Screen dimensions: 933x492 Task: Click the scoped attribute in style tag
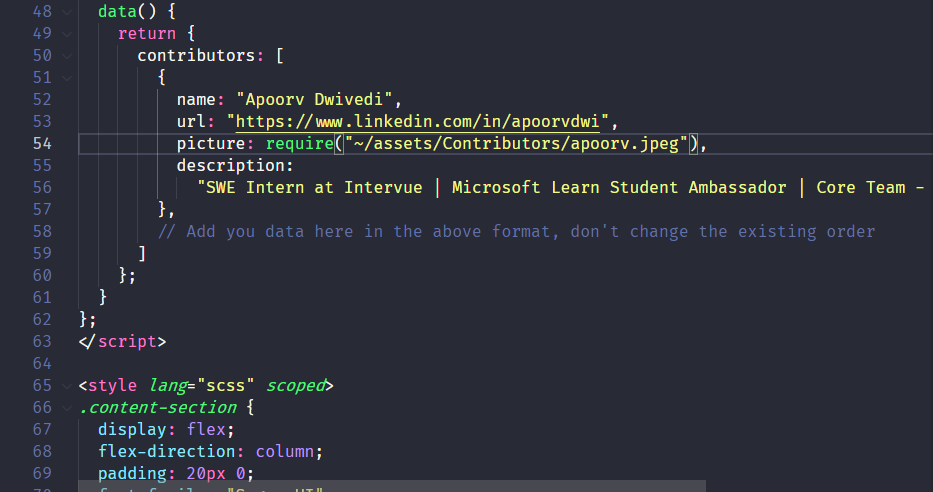tap(296, 386)
